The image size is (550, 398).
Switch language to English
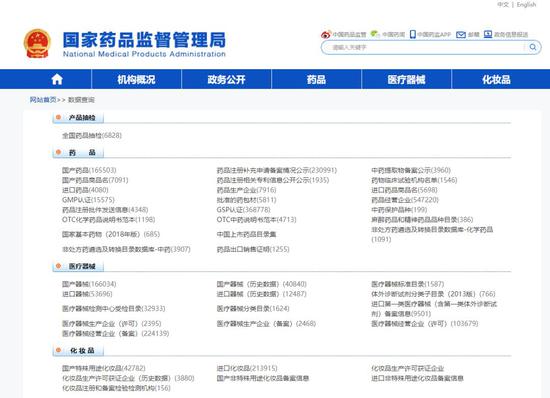tap(526, 5)
